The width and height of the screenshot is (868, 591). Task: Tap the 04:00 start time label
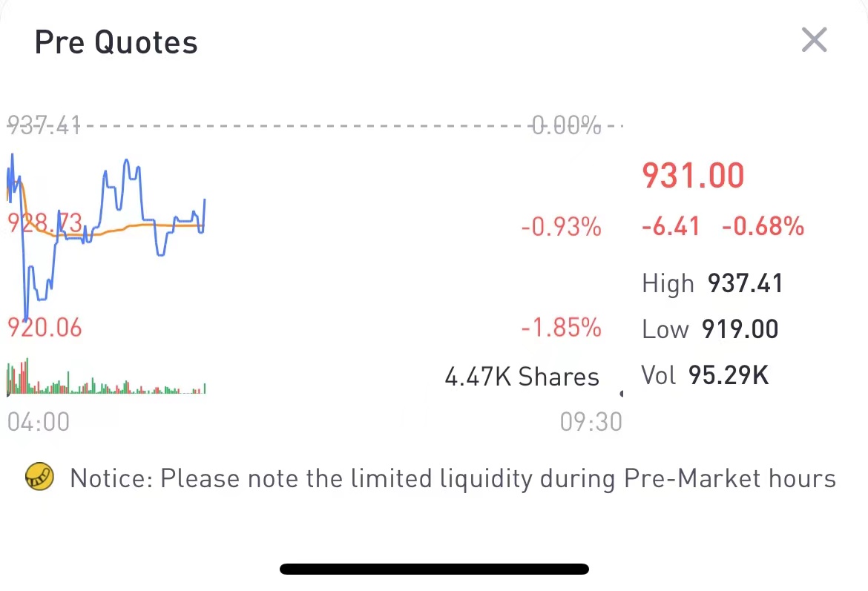point(39,422)
